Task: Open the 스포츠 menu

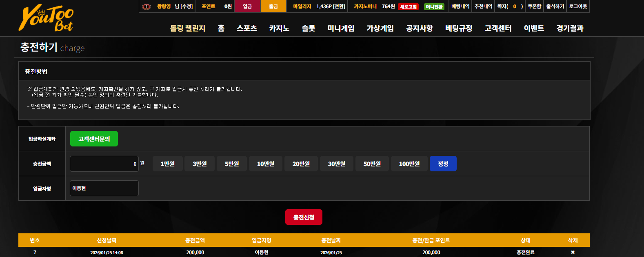Action: pos(247,28)
